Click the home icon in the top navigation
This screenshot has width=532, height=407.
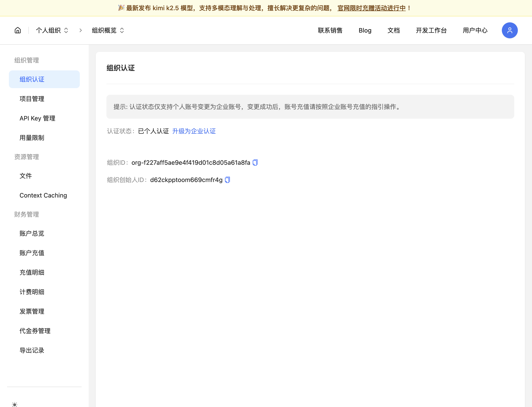click(18, 30)
